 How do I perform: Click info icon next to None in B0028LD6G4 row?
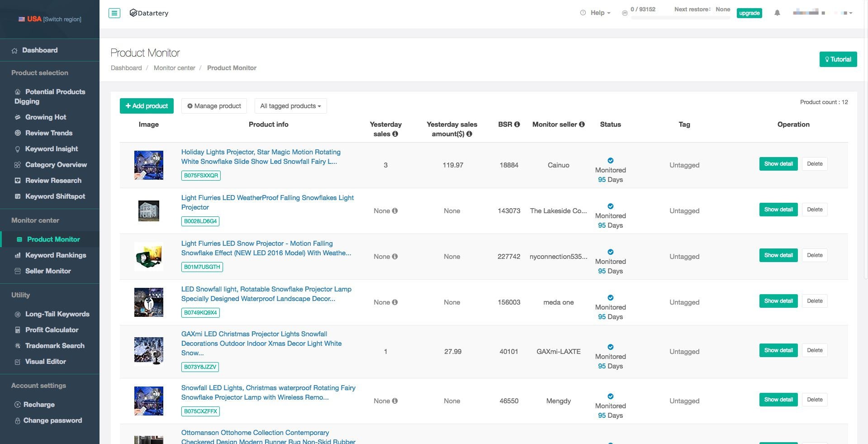click(395, 211)
